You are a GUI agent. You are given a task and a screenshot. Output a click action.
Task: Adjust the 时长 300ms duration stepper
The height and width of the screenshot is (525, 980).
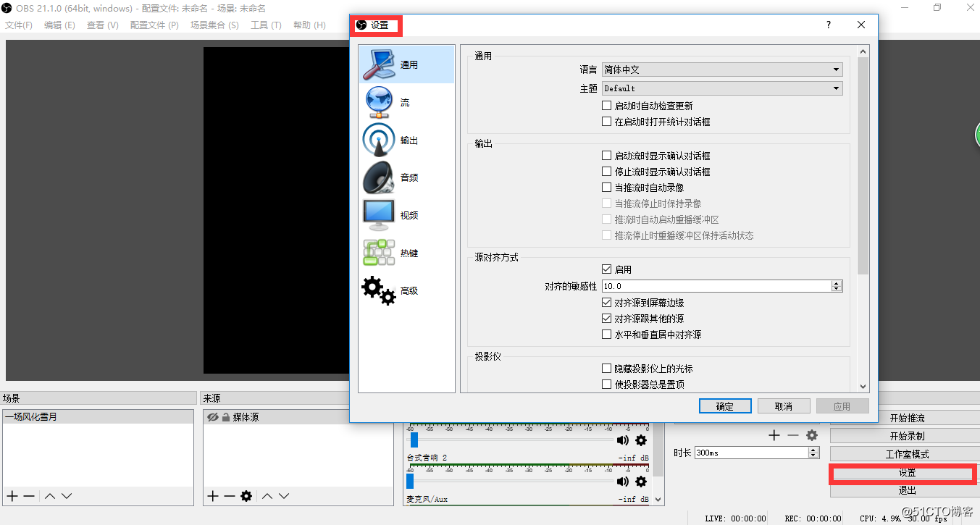point(813,453)
